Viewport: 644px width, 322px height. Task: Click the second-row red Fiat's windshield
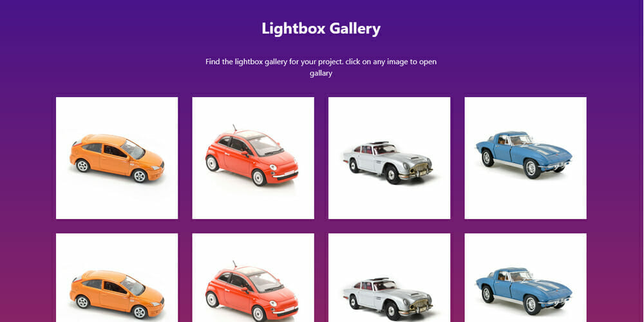(263, 282)
